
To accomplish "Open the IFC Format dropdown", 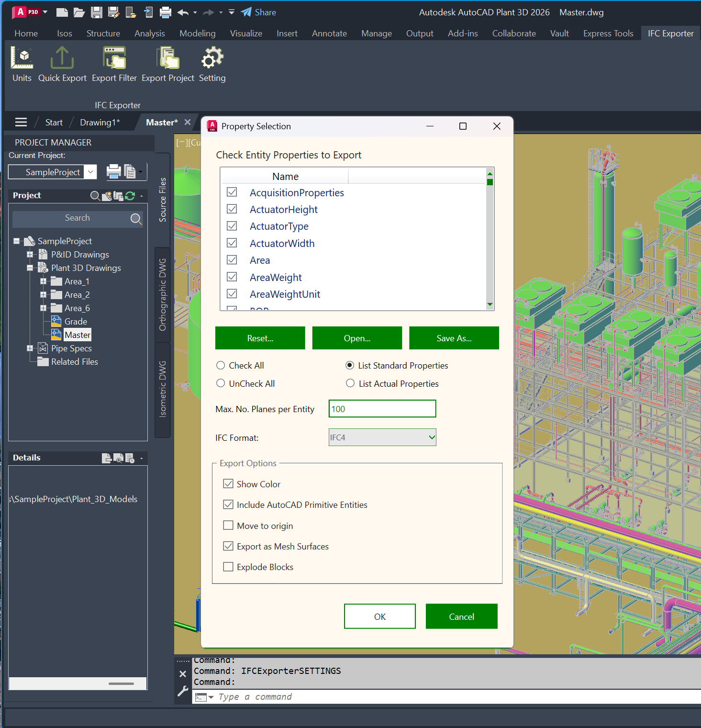I will click(382, 437).
